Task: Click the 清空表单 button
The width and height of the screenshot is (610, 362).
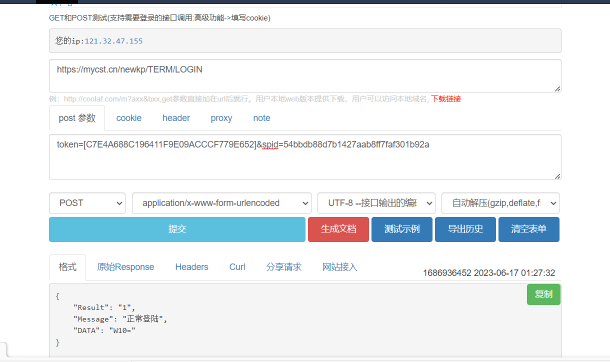Action: click(x=529, y=229)
